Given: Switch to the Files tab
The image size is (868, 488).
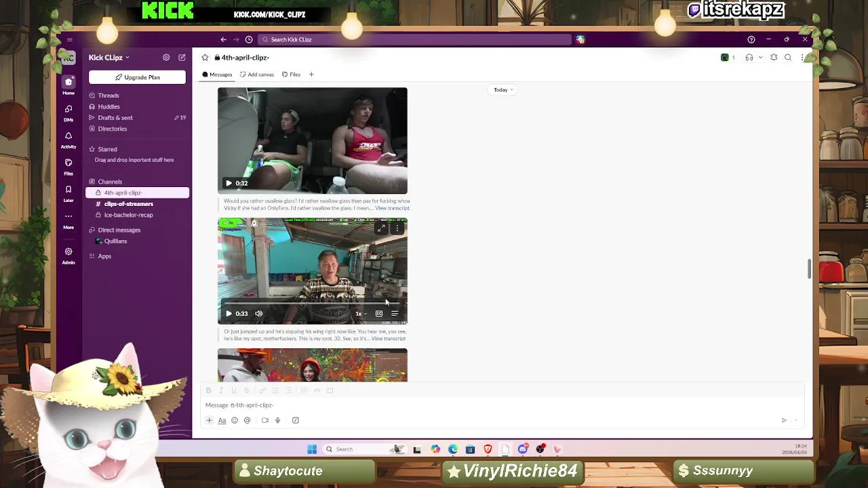Looking at the screenshot, I should [x=292, y=75].
